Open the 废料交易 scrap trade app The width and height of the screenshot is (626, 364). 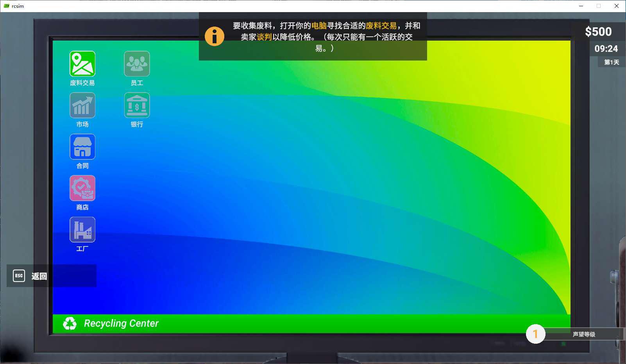click(x=82, y=64)
